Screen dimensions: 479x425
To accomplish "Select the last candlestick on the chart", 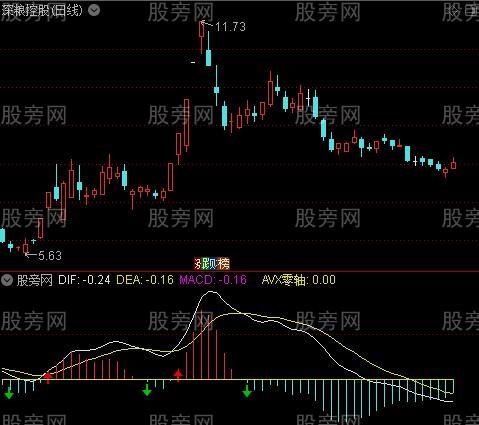I will (453, 164).
